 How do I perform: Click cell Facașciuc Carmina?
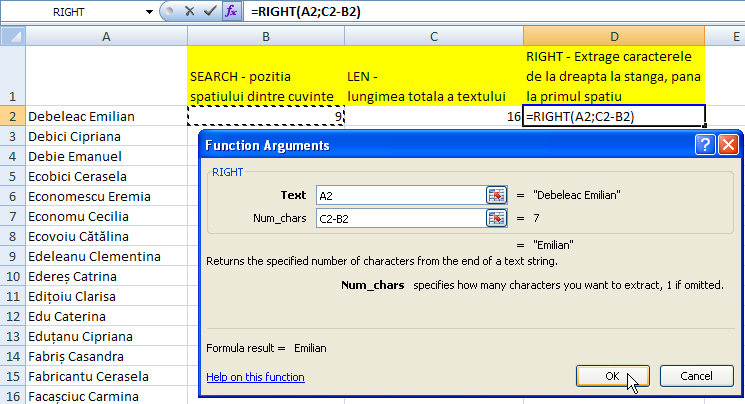(x=106, y=395)
